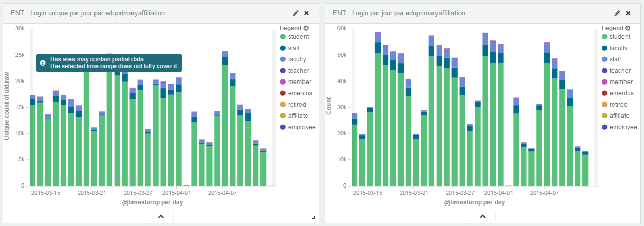Close the right Login par jour panel
This screenshot has height=226, width=644.
(628, 13)
